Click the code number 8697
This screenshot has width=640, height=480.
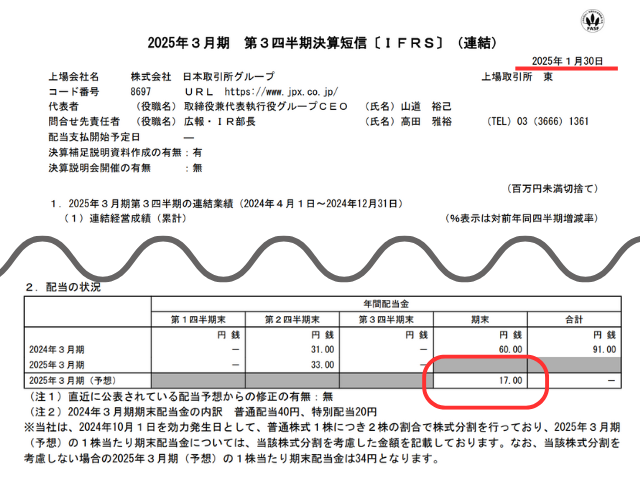click(x=140, y=91)
